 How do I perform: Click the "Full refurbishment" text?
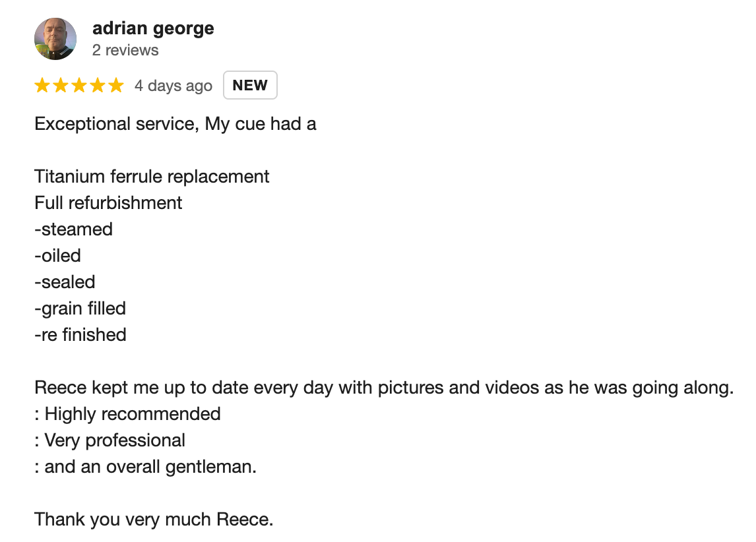pyautogui.click(x=108, y=203)
